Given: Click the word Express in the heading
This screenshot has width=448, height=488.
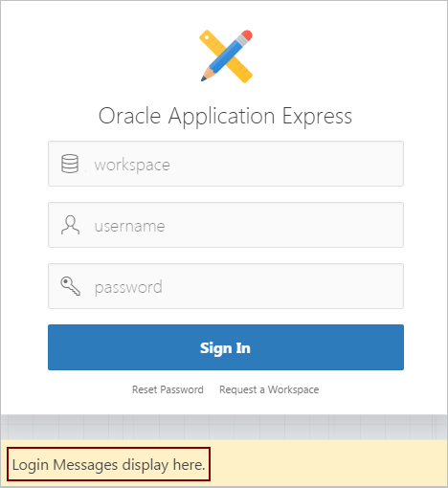Looking at the screenshot, I should (x=317, y=117).
